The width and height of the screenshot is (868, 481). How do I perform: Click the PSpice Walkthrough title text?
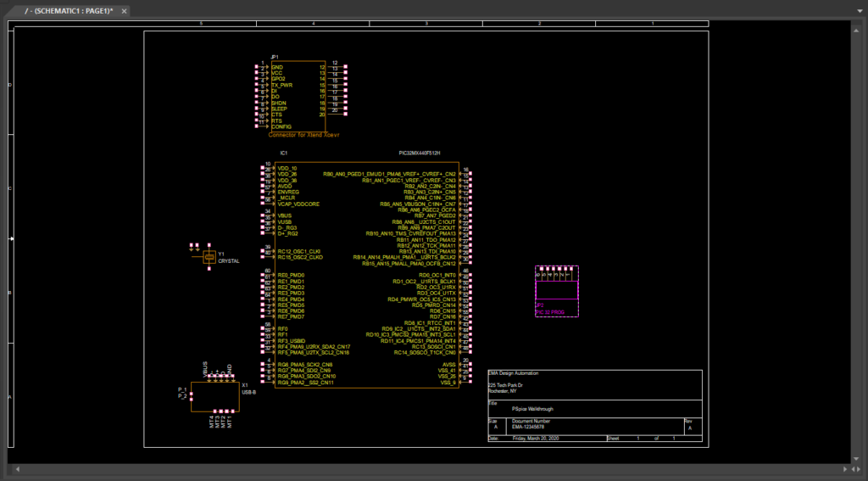532,409
